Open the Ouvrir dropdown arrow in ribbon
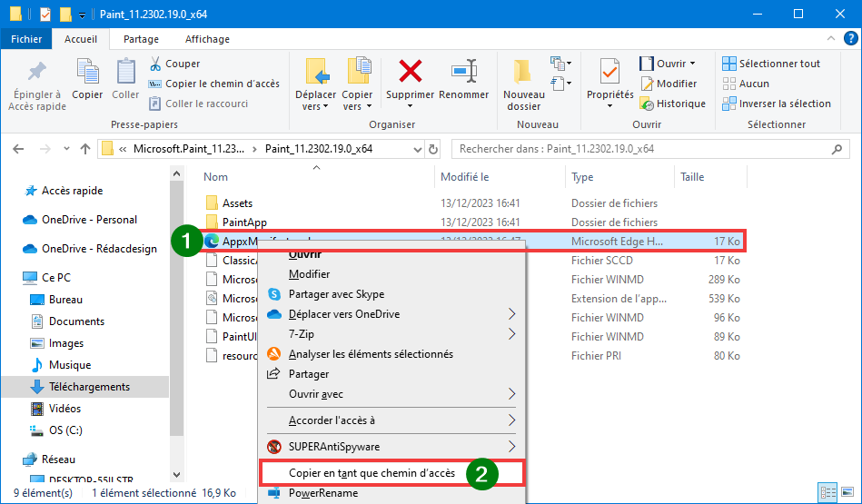The height and width of the screenshot is (504, 862). coord(693,64)
